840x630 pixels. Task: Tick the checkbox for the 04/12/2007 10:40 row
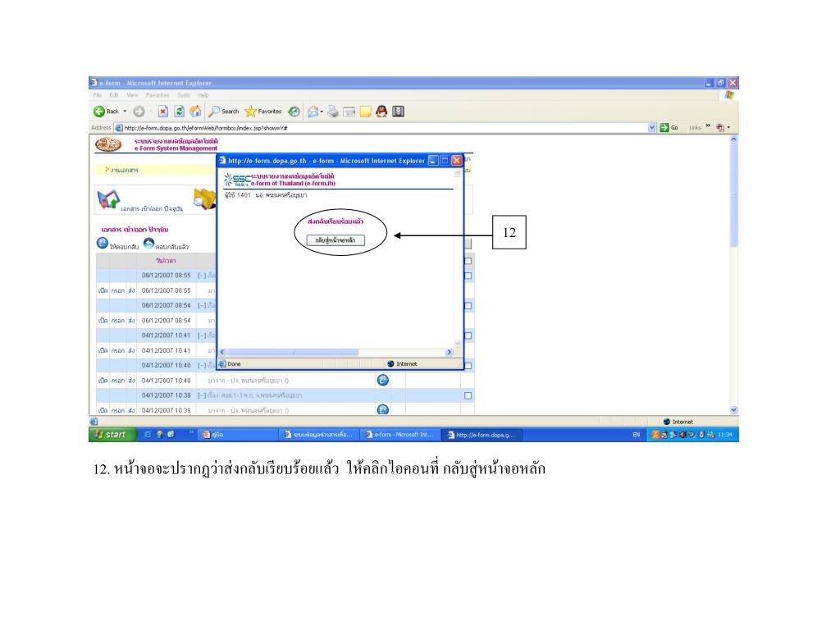pos(468,366)
